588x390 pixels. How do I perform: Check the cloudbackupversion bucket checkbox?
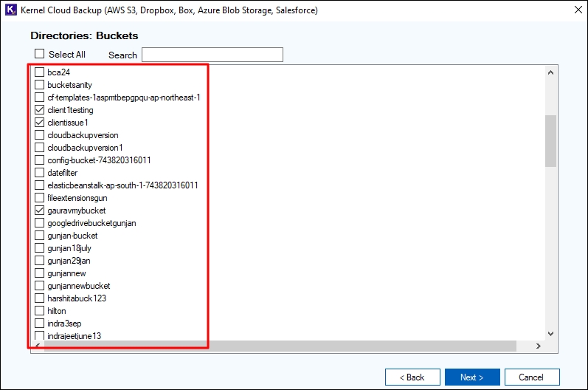39,134
